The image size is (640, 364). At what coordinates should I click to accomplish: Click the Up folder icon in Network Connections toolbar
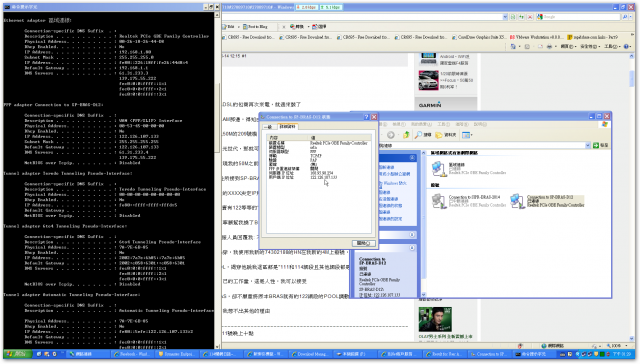coord(406,135)
